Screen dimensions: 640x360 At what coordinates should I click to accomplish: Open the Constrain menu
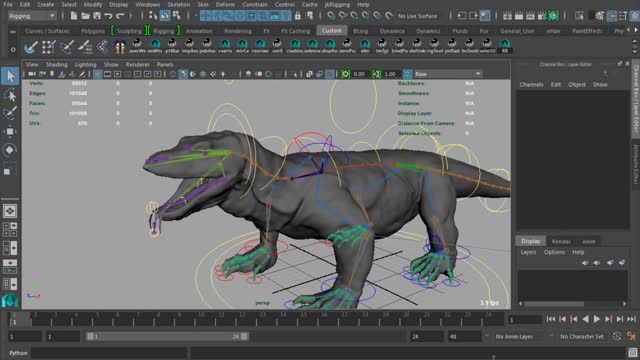pos(255,4)
